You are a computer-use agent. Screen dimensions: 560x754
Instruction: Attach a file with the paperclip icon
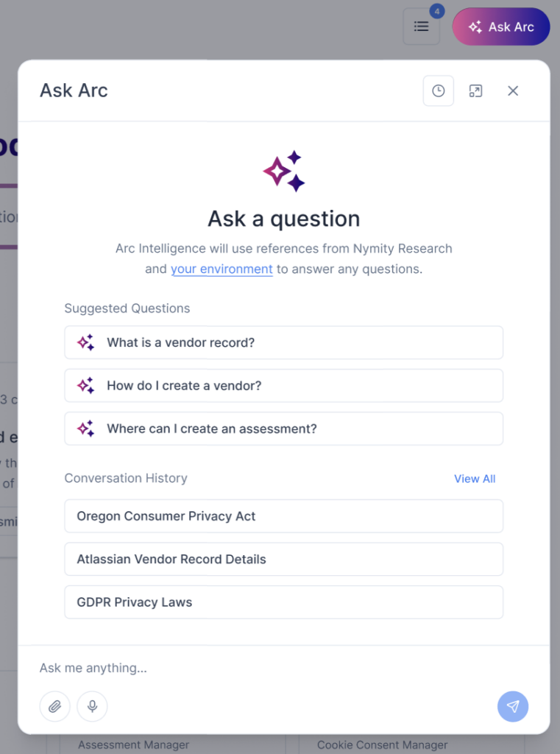(54, 706)
